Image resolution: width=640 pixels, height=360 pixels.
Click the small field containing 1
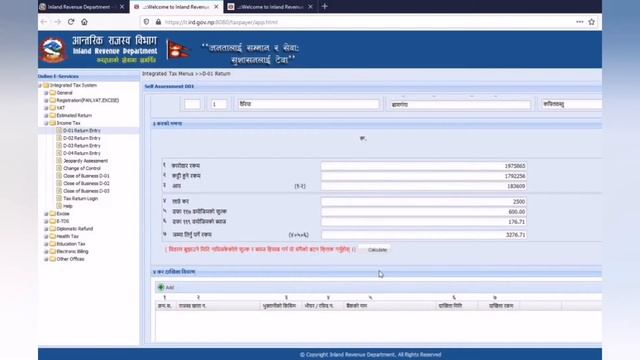[219, 104]
